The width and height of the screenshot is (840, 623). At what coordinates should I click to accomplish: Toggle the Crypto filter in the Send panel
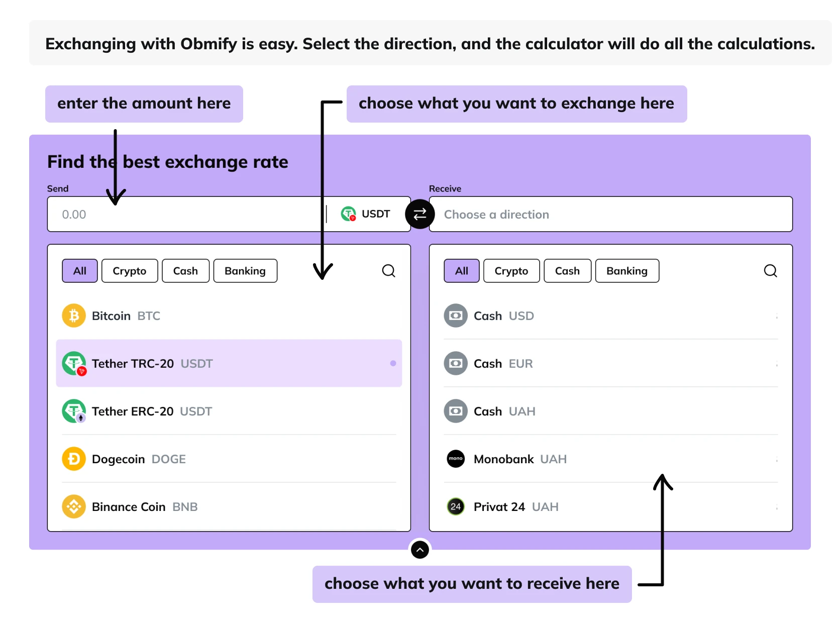pyautogui.click(x=129, y=271)
